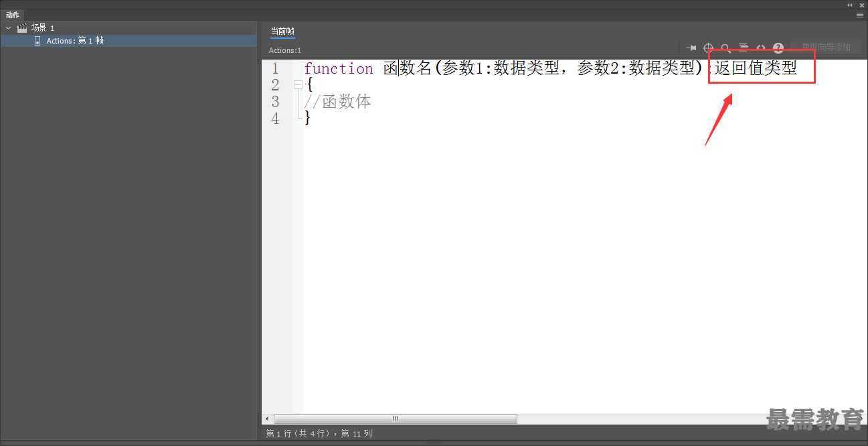Screen dimensions: 868x446
Task: Open the help question-mark icon
Action: (x=778, y=48)
